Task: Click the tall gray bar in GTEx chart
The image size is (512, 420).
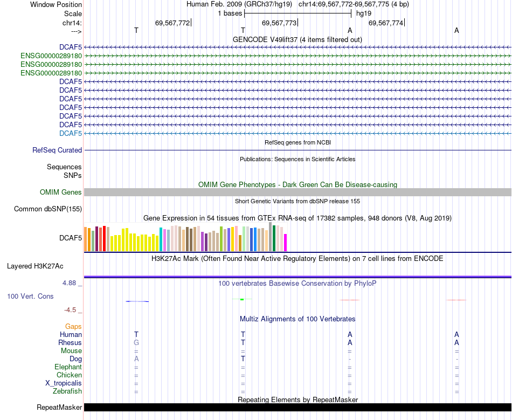Action: 271,237
